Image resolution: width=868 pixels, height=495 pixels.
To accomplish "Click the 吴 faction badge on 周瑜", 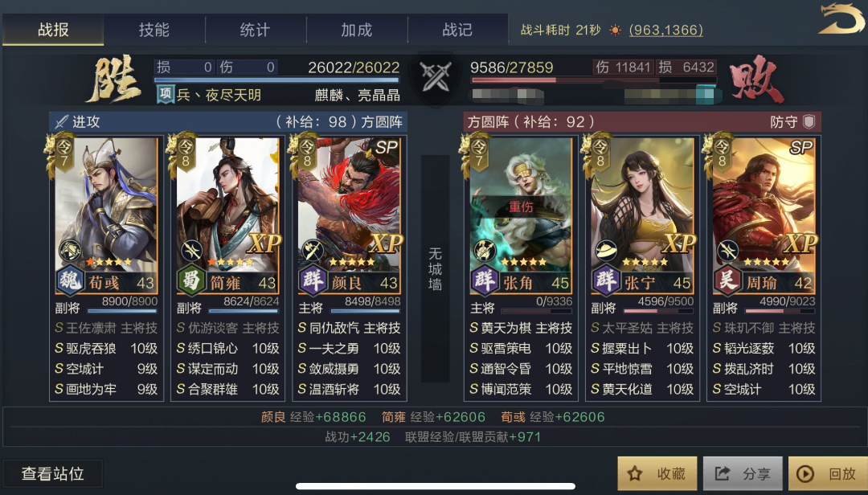I will (727, 280).
